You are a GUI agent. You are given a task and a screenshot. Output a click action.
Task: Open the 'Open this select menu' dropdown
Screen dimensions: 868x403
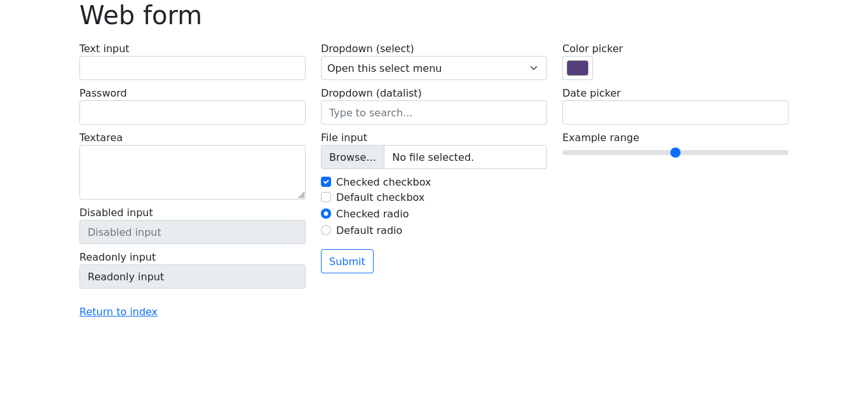pos(433,68)
